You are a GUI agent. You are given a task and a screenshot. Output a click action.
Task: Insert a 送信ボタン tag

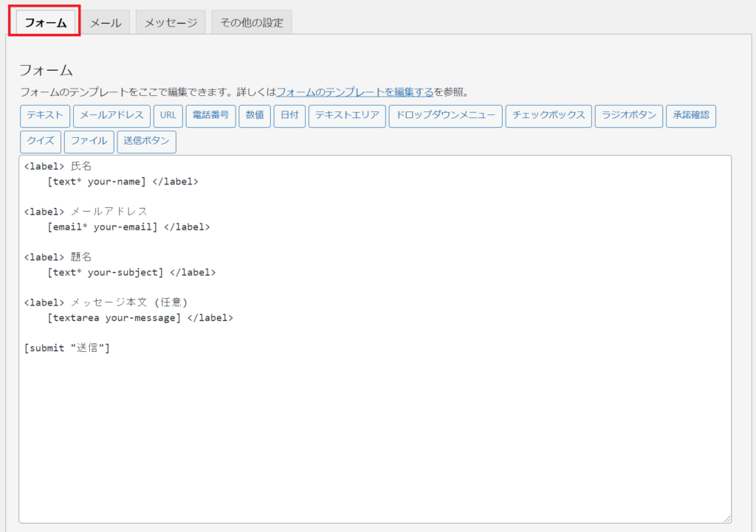click(147, 141)
